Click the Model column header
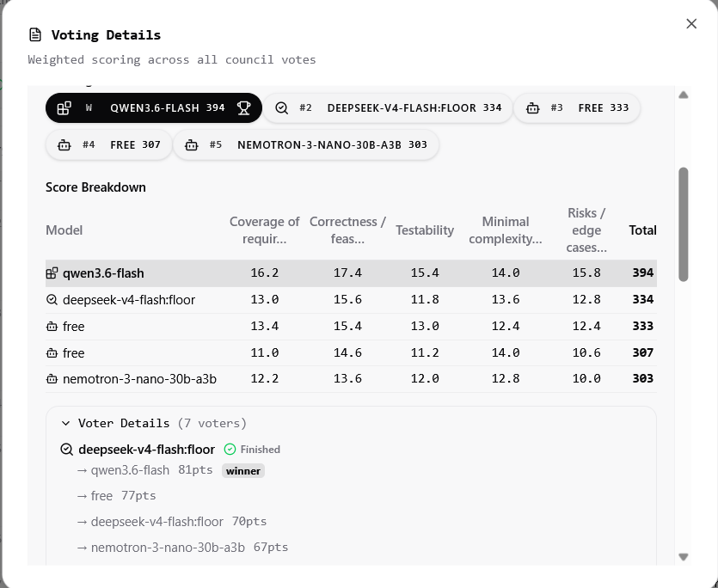Viewport: 718px width, 588px height. coord(64,230)
